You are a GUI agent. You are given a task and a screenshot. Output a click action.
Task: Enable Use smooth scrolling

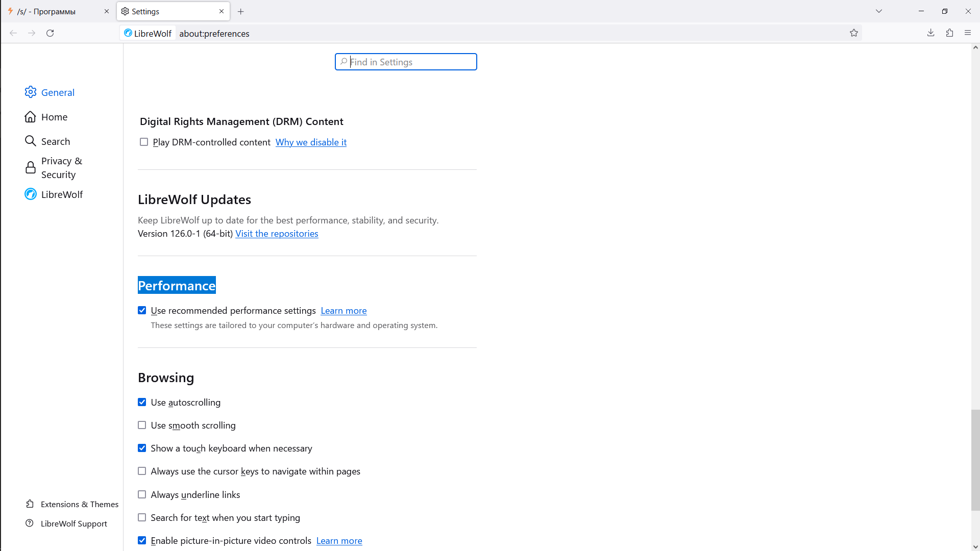click(142, 425)
